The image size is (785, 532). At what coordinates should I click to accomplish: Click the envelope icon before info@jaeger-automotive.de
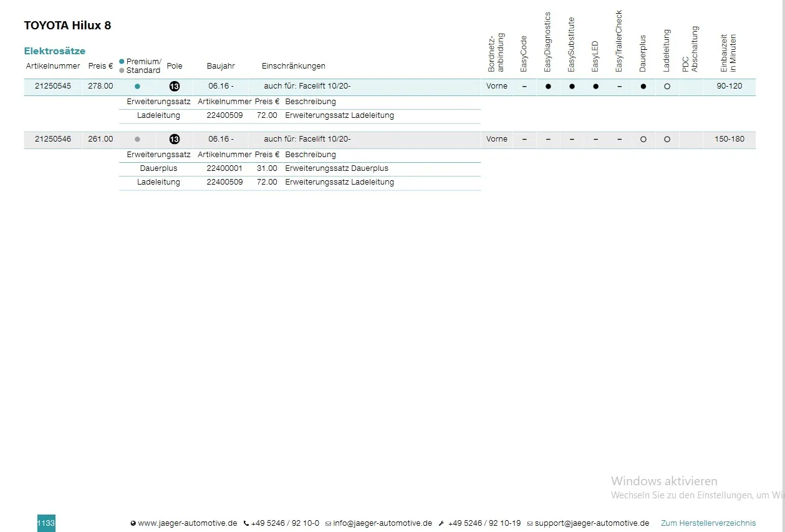(x=328, y=524)
